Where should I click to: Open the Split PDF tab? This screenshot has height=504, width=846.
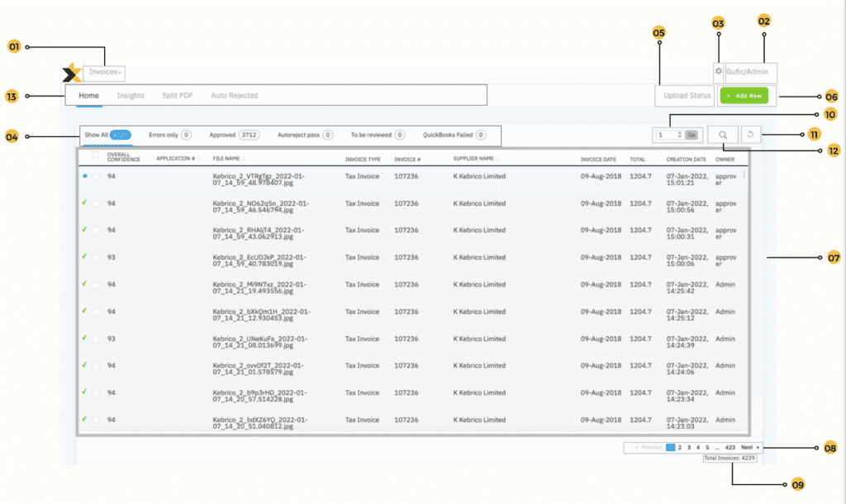[178, 96]
